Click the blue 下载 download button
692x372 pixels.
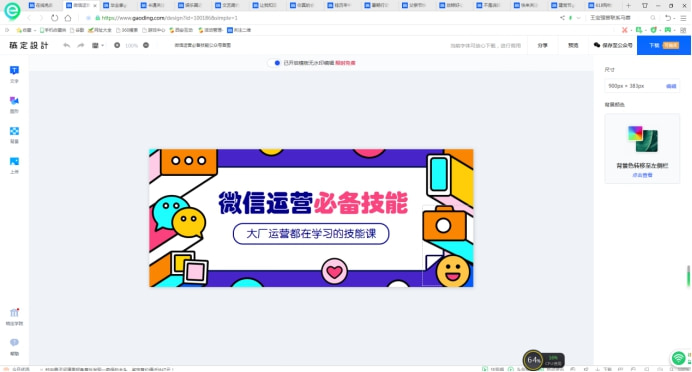point(664,45)
